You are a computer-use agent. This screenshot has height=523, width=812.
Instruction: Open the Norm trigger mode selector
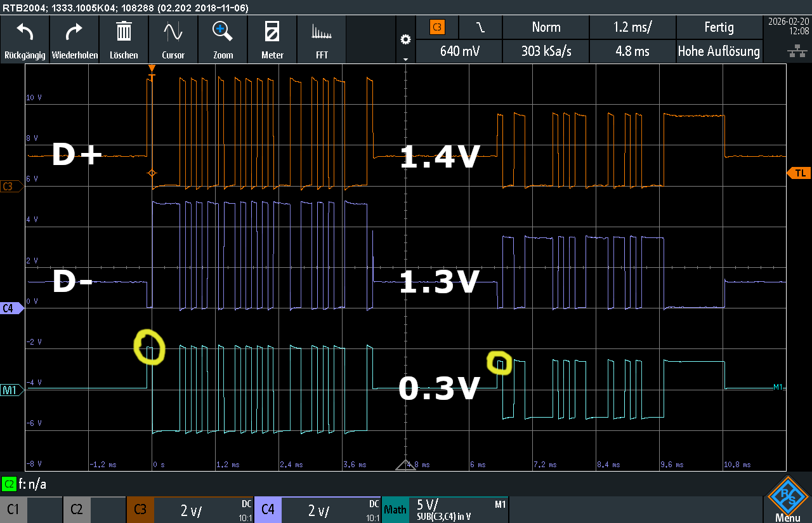pos(546,27)
